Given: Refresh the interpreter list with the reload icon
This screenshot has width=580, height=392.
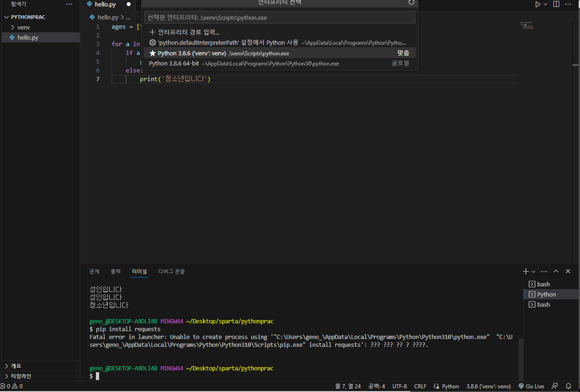Looking at the screenshot, I should click(x=411, y=2).
